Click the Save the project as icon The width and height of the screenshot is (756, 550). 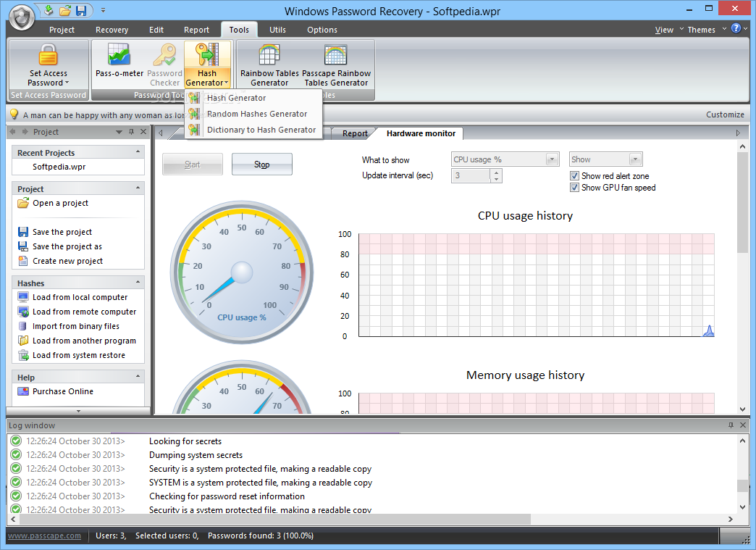pyautogui.click(x=23, y=246)
